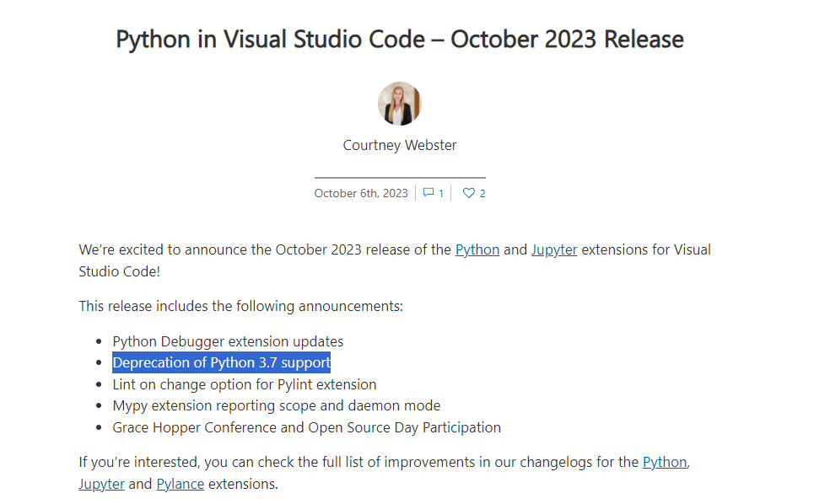
Task: Open the Pylance changelog link
Action: [x=180, y=484]
